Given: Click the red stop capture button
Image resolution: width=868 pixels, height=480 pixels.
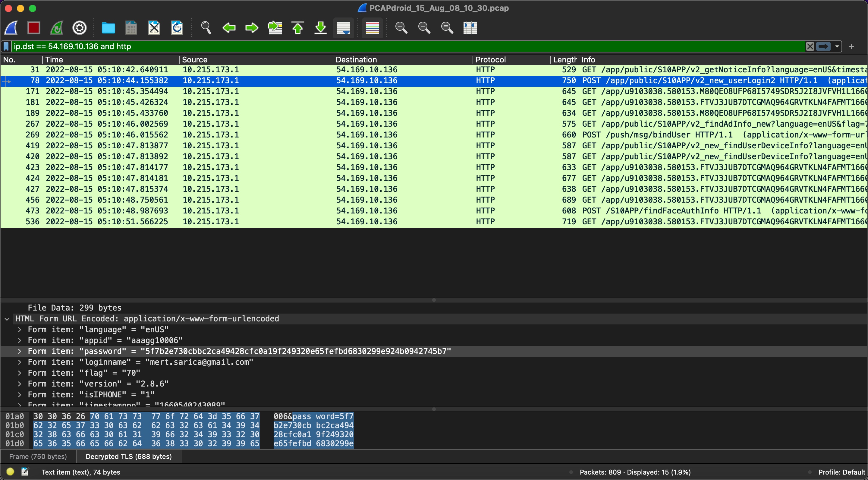Looking at the screenshot, I should 34,28.
